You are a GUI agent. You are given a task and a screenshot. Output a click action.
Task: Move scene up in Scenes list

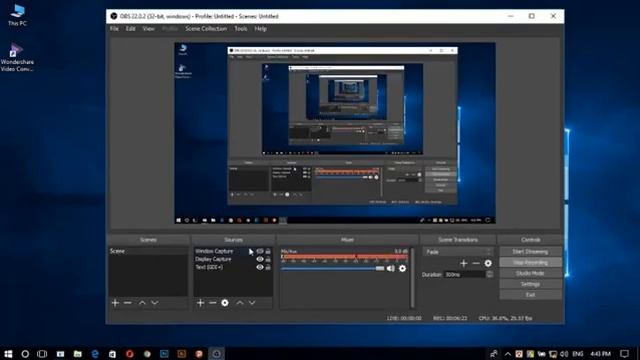tap(142, 303)
